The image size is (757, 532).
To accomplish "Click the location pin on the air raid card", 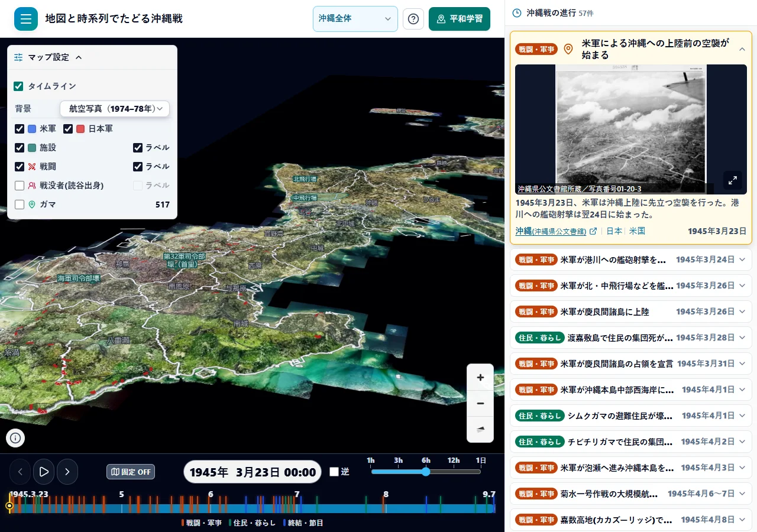I will (x=568, y=49).
